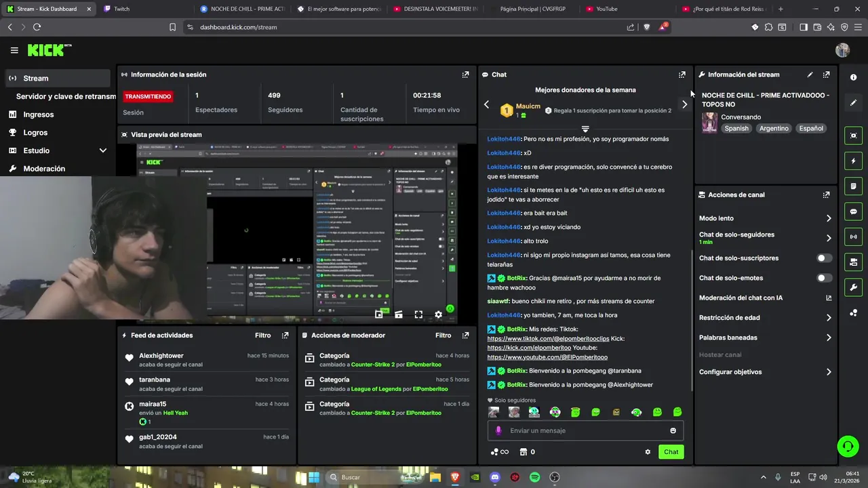Image resolution: width=868 pixels, height=488 pixels.
Task: Open the YouTube @ElPomberitoo link in chat
Action: point(547,357)
